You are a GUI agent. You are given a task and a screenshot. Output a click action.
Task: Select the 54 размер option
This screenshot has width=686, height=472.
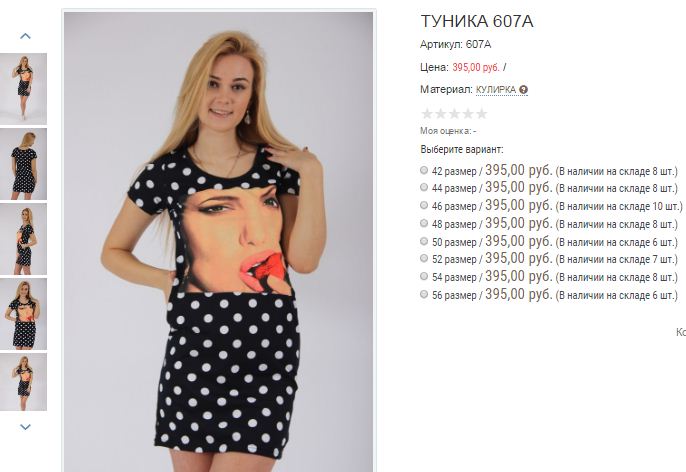click(424, 276)
